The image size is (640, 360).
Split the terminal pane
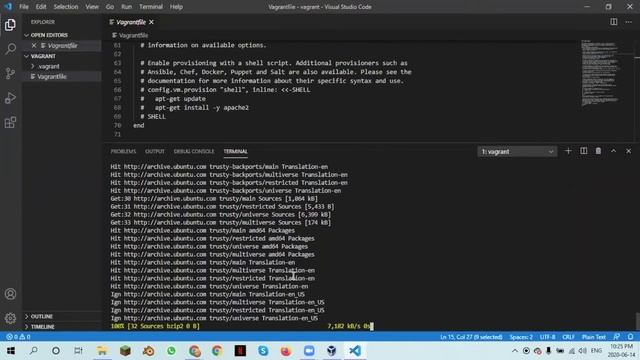[584, 151]
